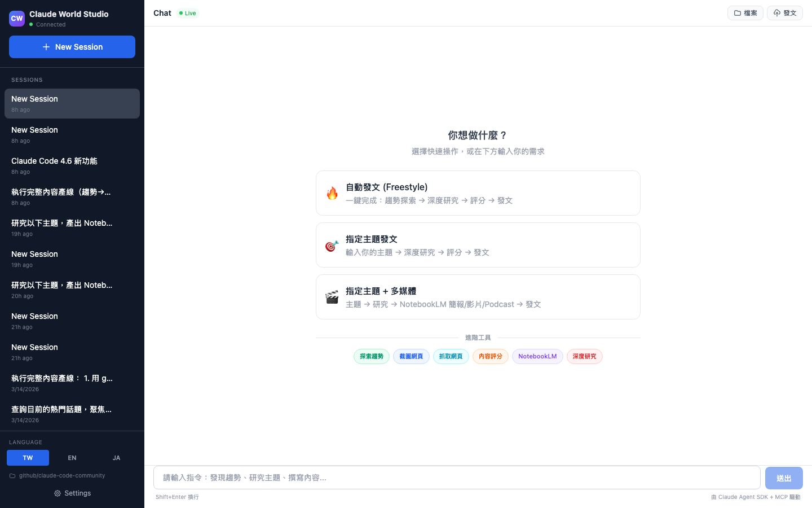Switch language to TW
This screenshot has width=812, height=508.
[x=28, y=458]
